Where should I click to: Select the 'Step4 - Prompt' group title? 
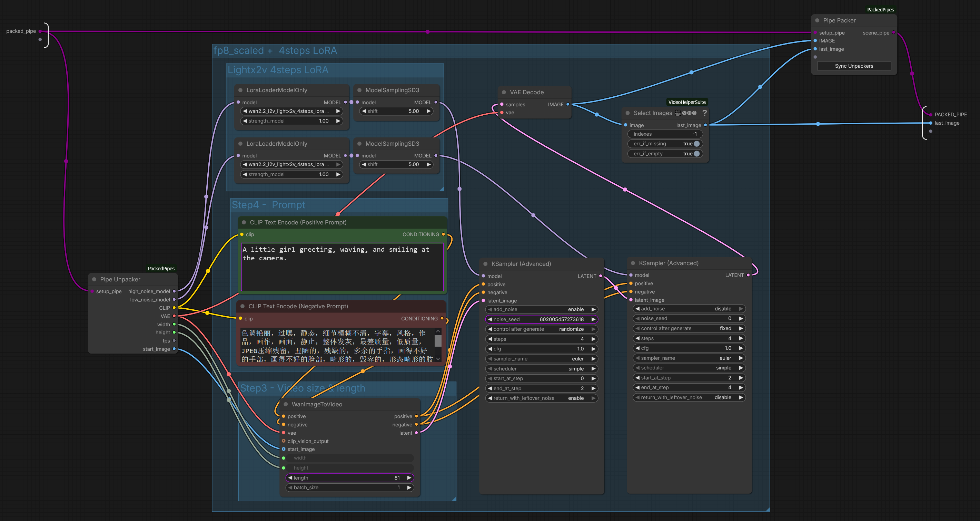[x=269, y=205]
